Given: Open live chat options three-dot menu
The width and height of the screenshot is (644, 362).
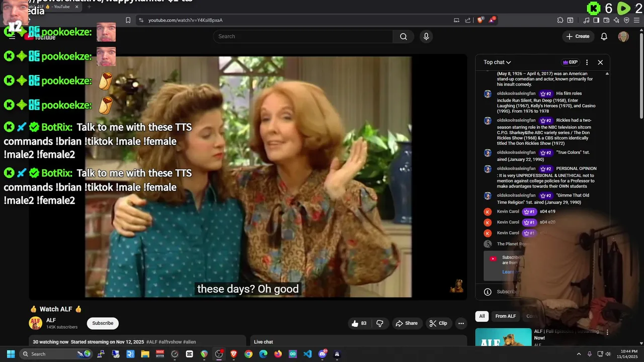Looking at the screenshot, I should click(587, 62).
